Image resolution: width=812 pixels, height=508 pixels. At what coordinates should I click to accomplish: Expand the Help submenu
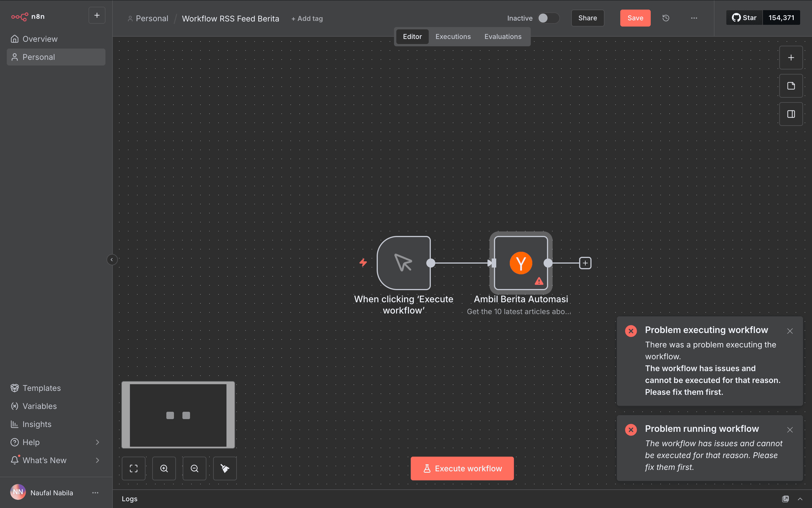[x=56, y=443]
